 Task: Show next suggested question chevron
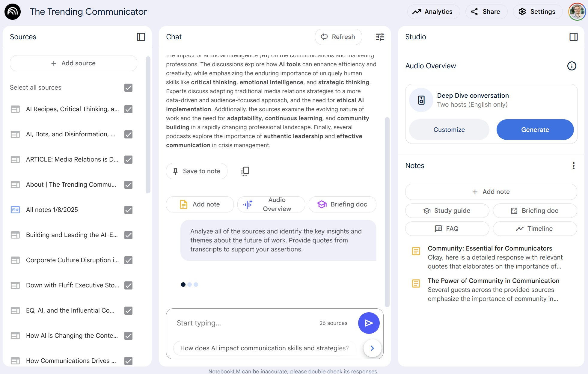pyautogui.click(x=372, y=348)
